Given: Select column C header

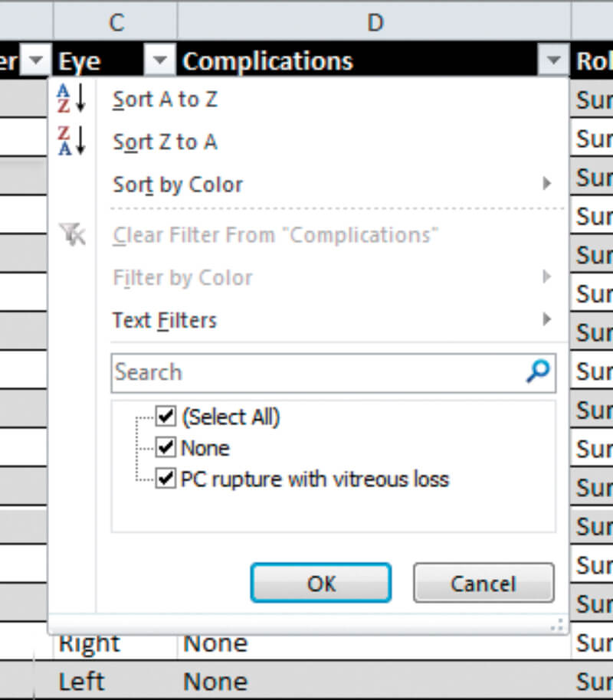Looking at the screenshot, I should click(x=116, y=22).
